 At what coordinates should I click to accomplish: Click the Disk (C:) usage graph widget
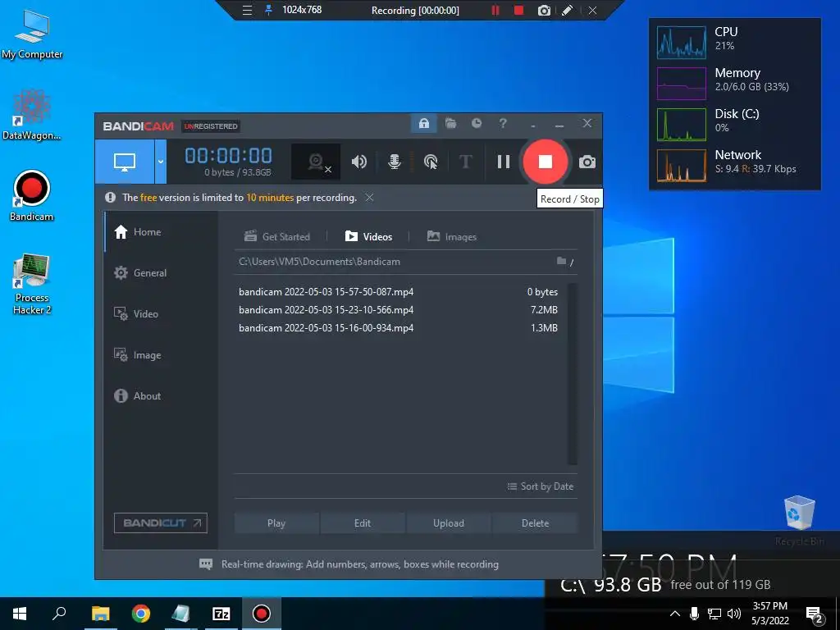[682, 125]
